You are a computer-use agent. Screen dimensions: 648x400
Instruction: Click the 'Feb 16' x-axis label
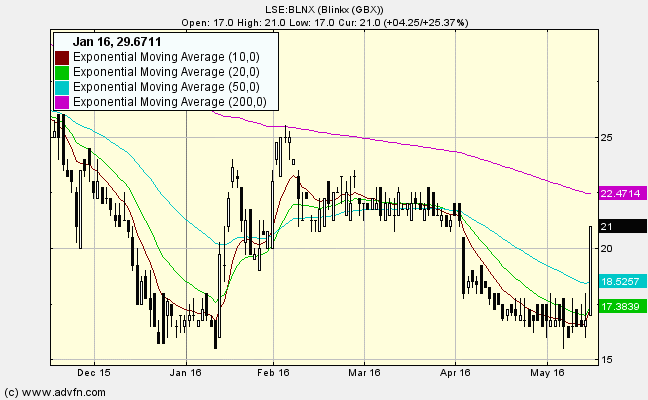[273, 373]
